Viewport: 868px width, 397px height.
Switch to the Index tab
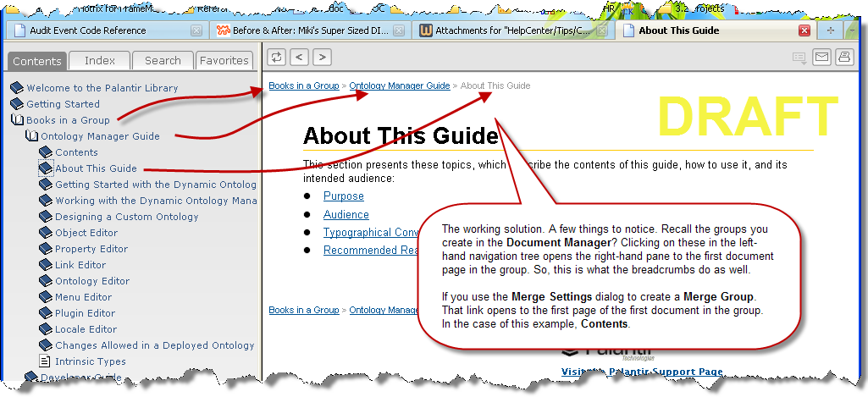coord(100,61)
